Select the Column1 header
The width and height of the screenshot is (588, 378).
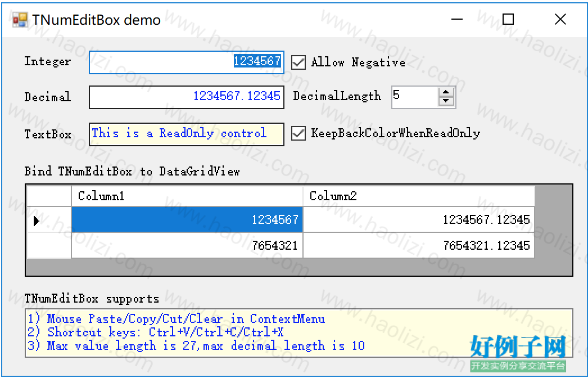click(x=187, y=196)
